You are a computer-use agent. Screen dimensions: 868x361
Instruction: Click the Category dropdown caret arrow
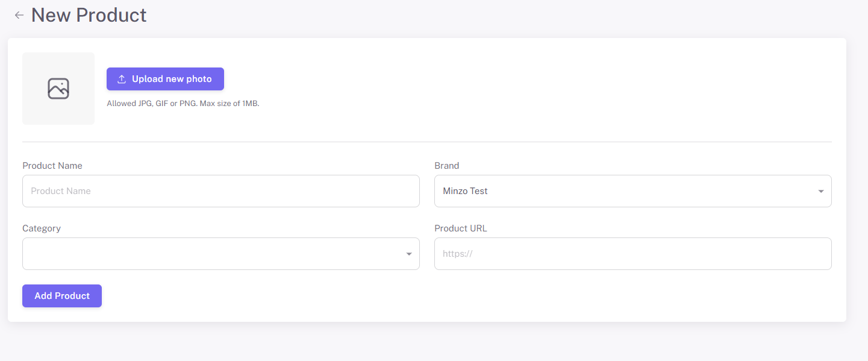point(408,254)
